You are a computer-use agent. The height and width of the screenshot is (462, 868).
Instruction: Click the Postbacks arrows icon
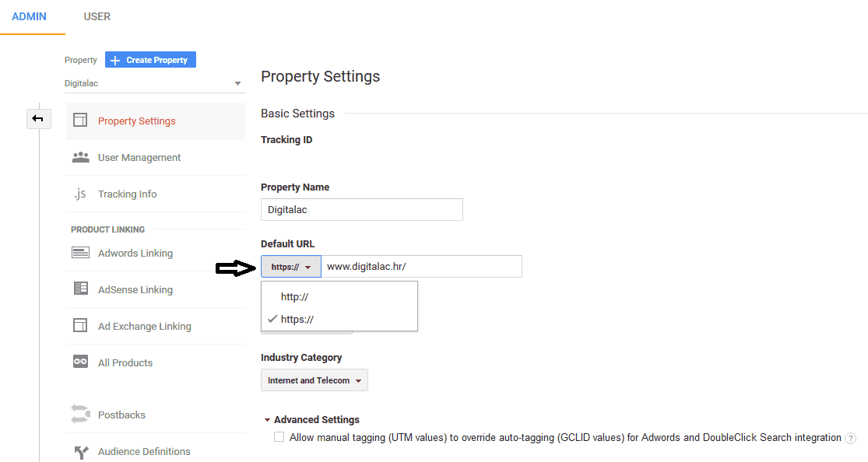pos(80,415)
